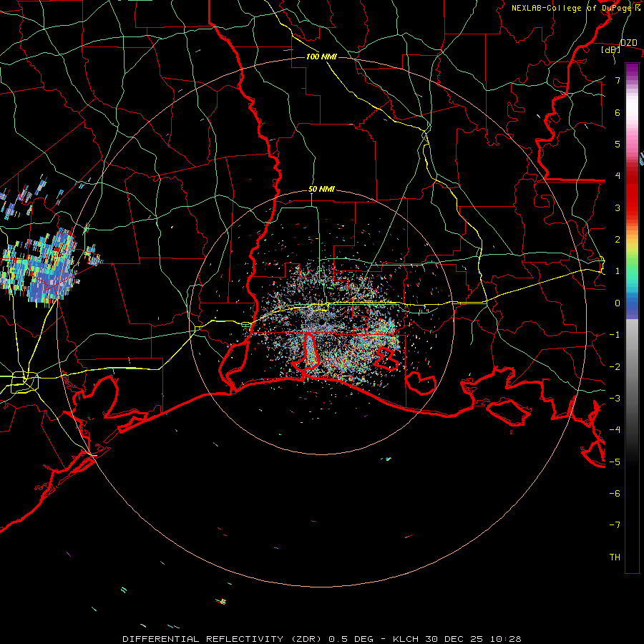Click the "0.5 DEG" elevation text

click(x=351, y=639)
